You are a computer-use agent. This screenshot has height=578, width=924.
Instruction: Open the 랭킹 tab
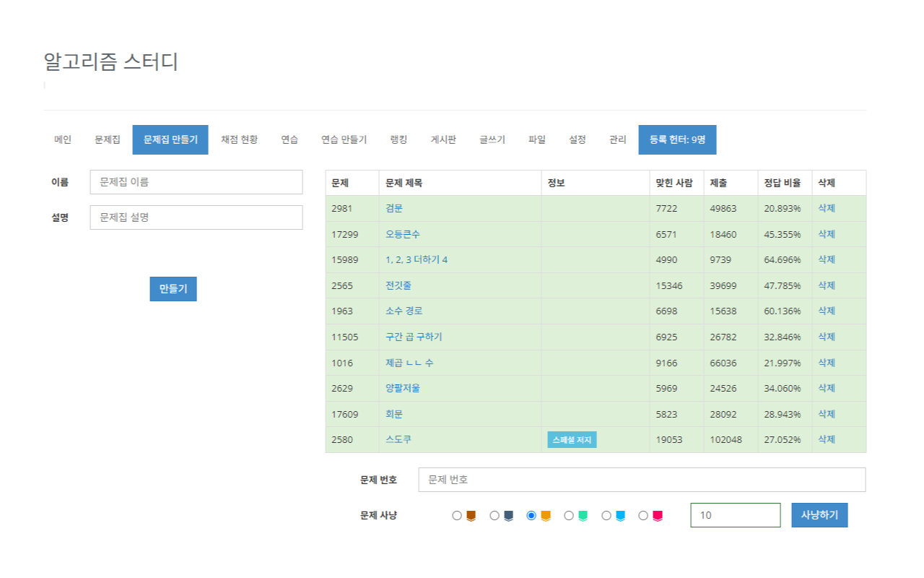[398, 140]
